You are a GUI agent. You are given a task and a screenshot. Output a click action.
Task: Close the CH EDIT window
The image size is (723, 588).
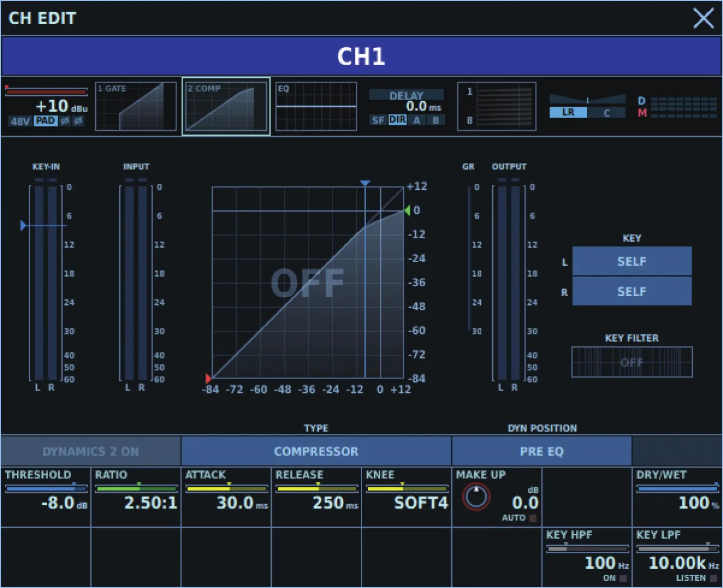pyautogui.click(x=703, y=19)
